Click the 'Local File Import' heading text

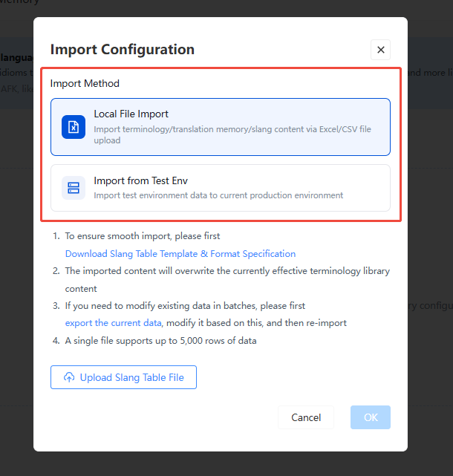131,114
